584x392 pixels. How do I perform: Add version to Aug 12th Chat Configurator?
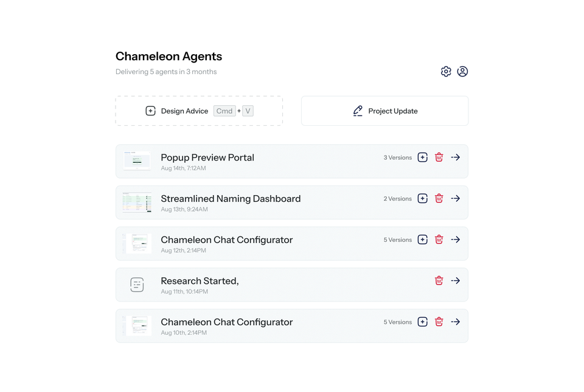[x=422, y=239]
